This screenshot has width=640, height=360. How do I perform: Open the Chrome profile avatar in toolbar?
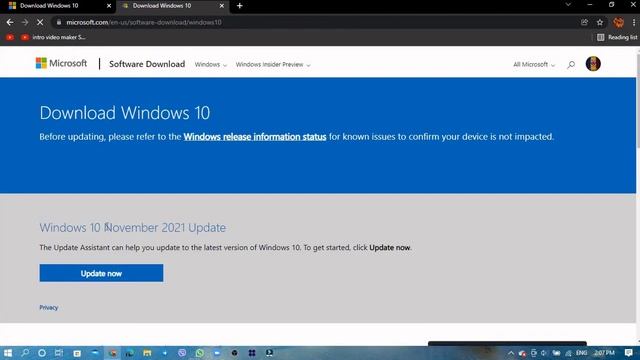618,22
